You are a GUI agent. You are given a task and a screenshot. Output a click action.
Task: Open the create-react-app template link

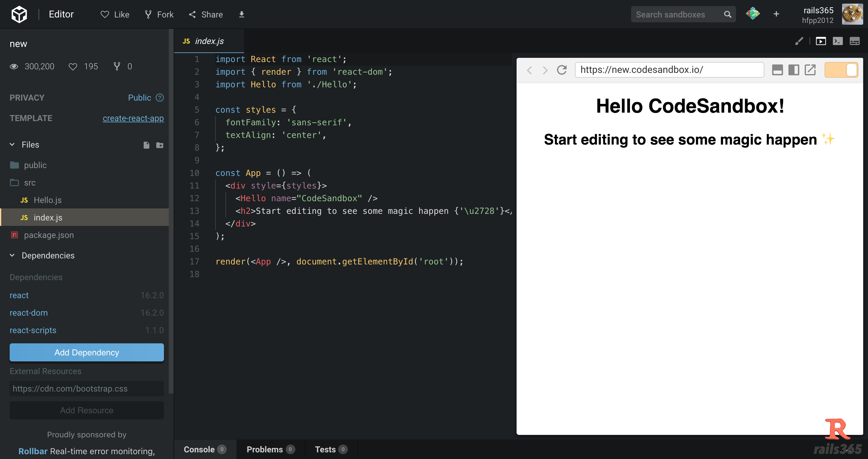133,118
